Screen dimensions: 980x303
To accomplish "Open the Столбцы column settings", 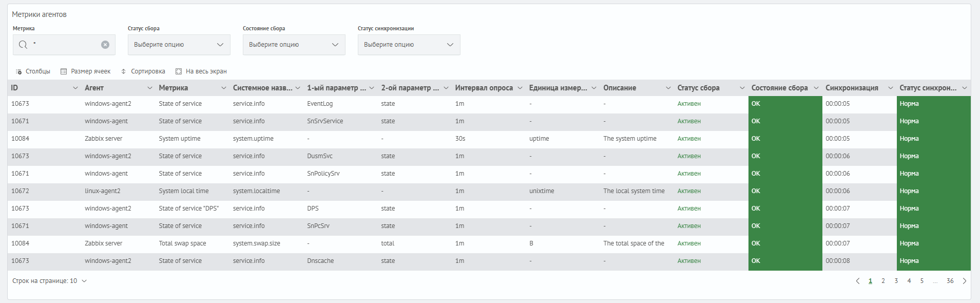I will click(33, 71).
